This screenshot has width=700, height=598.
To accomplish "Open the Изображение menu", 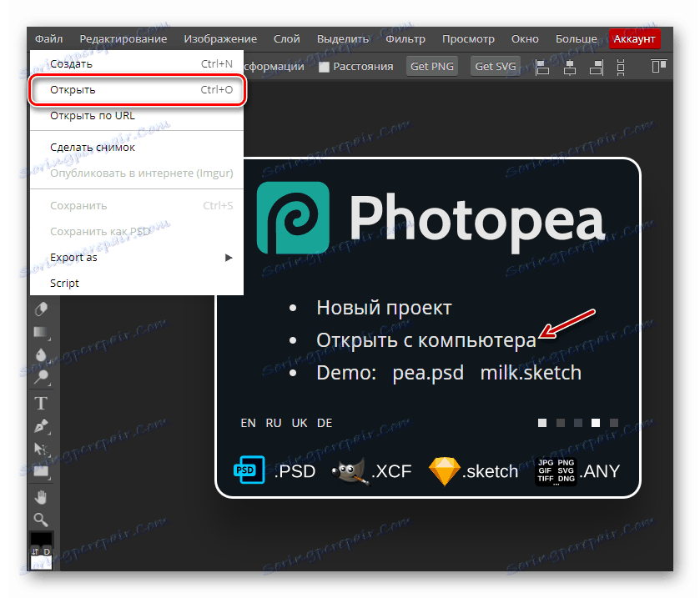I will point(220,39).
